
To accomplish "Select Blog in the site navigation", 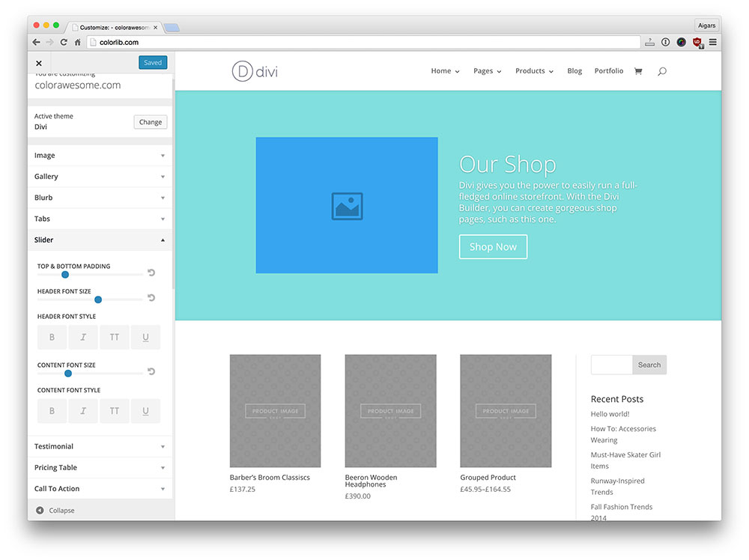I will [x=574, y=70].
